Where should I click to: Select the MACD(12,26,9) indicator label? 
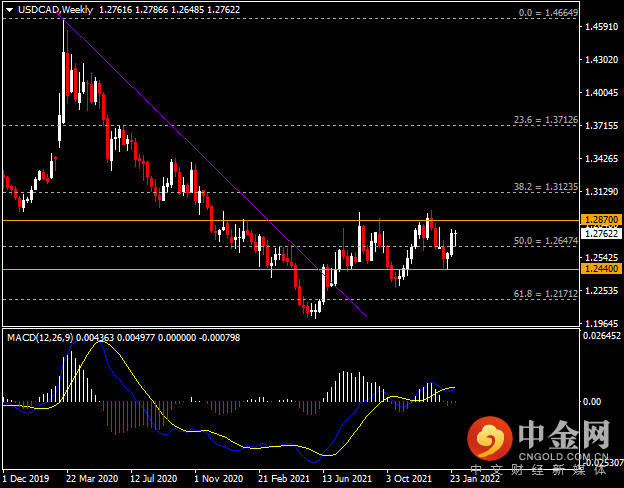[x=40, y=338]
